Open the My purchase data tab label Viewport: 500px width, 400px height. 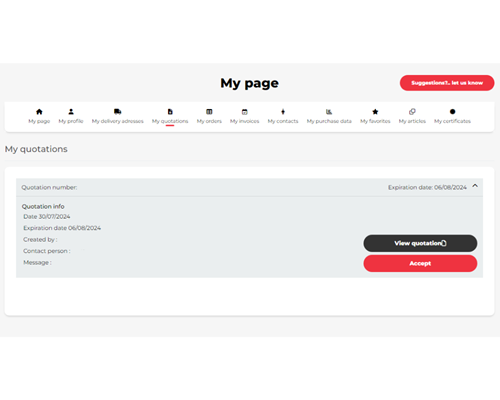pos(329,121)
